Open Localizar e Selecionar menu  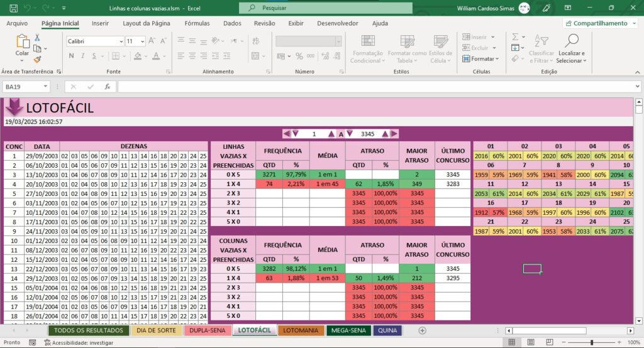(571, 49)
